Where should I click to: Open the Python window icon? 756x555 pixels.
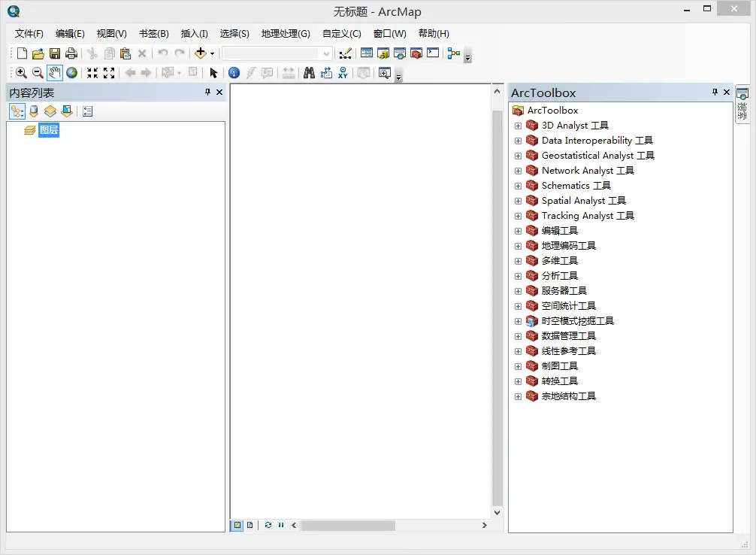pos(433,53)
